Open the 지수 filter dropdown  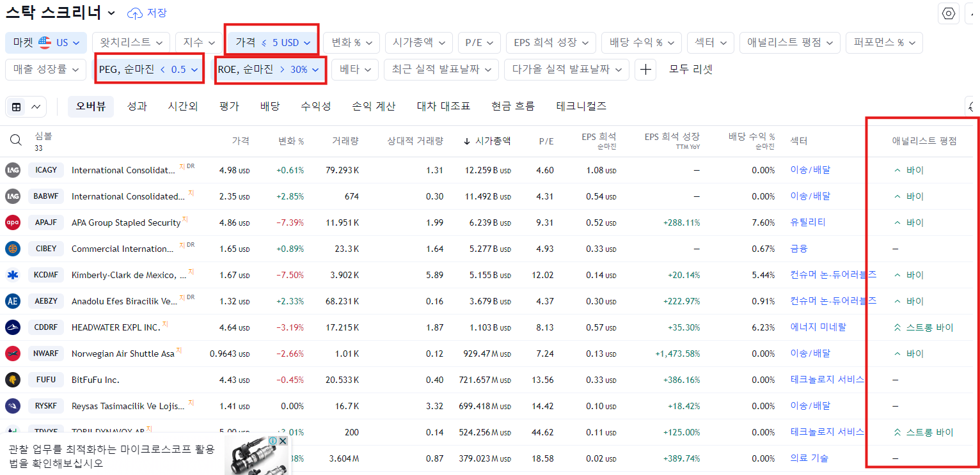click(x=198, y=42)
